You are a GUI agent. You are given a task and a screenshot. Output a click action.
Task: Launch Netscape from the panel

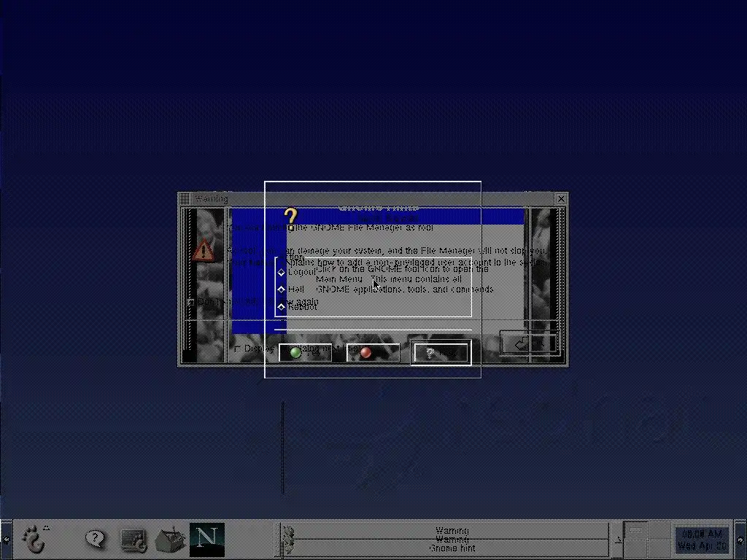(206, 540)
